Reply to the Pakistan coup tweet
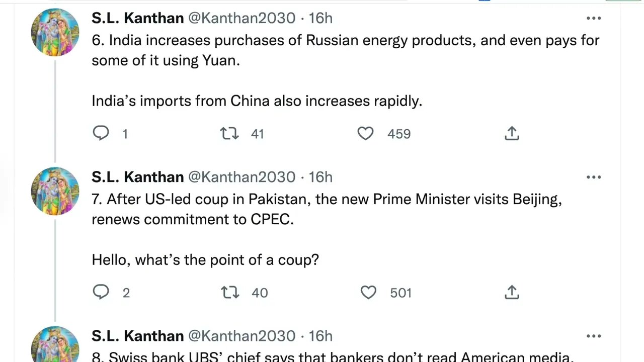This screenshot has height=362, width=644. point(101,292)
